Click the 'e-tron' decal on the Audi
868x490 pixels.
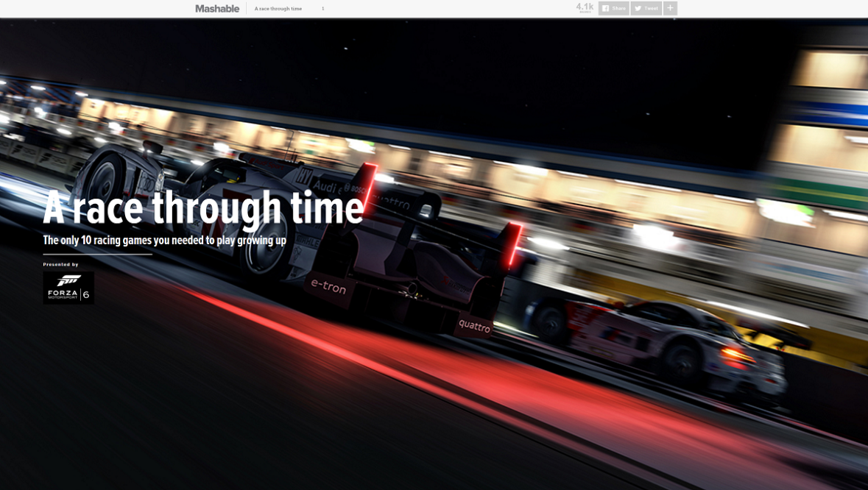[328, 286]
